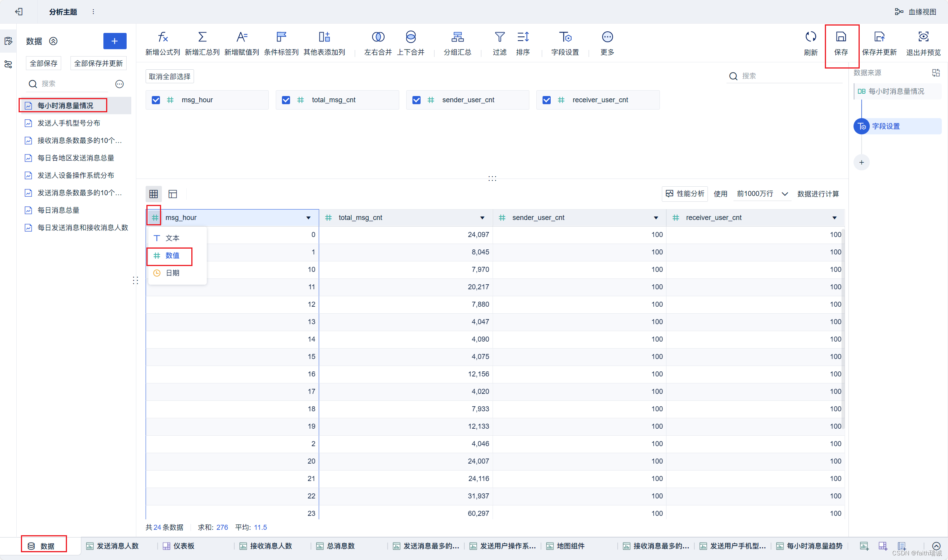Uncheck the msg_hour field checkbox
This screenshot has width=948, height=560.
click(x=156, y=100)
